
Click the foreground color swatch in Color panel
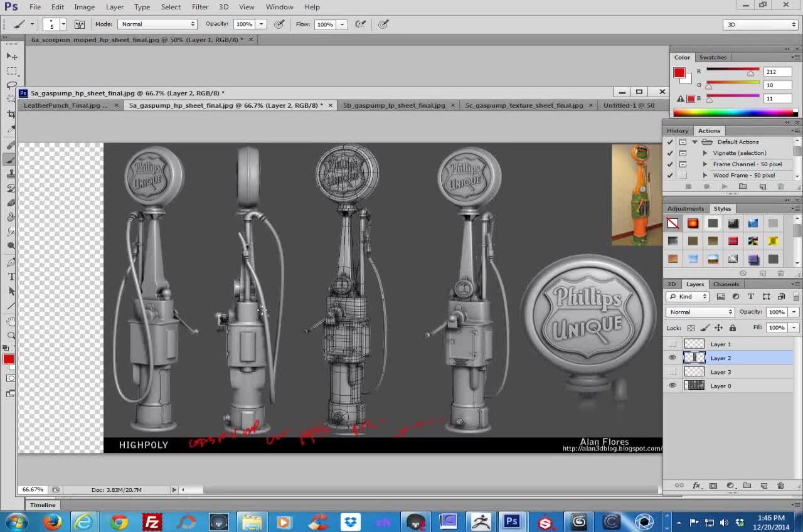tap(679, 73)
